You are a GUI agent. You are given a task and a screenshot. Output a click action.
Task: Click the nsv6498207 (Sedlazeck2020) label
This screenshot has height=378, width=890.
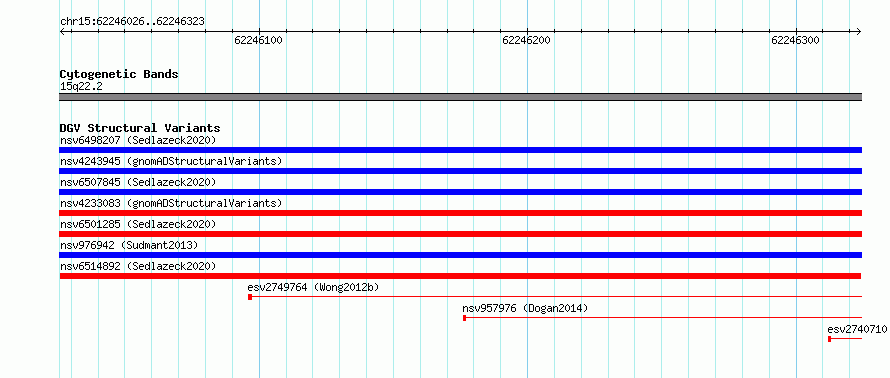pyautogui.click(x=138, y=140)
